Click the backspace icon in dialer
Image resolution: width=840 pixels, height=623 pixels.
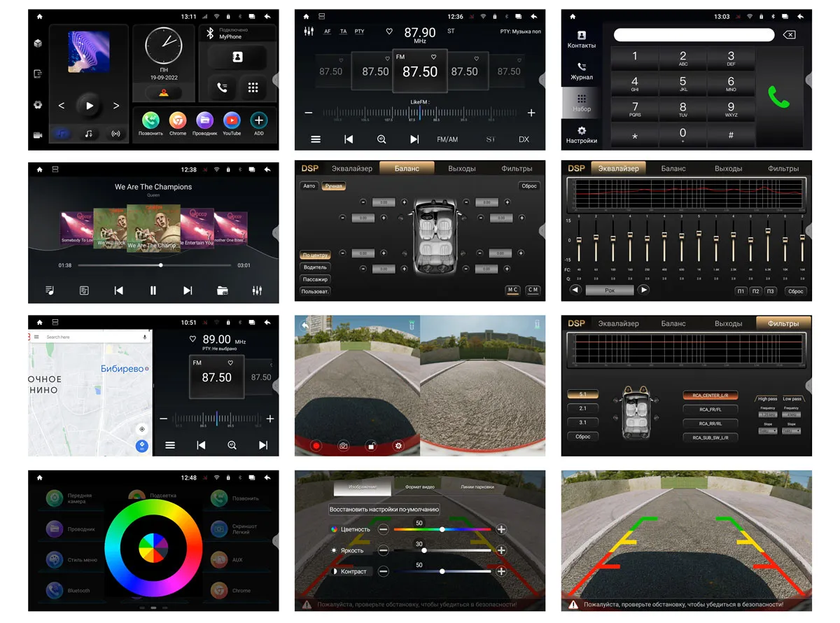[x=789, y=35]
